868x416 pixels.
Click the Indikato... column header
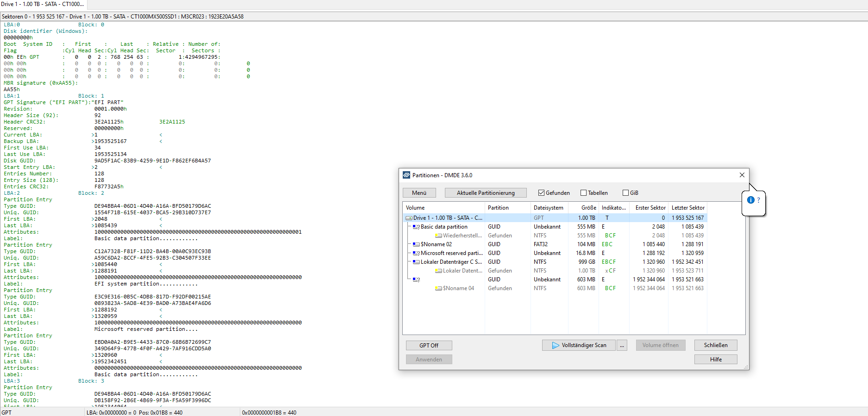click(614, 208)
